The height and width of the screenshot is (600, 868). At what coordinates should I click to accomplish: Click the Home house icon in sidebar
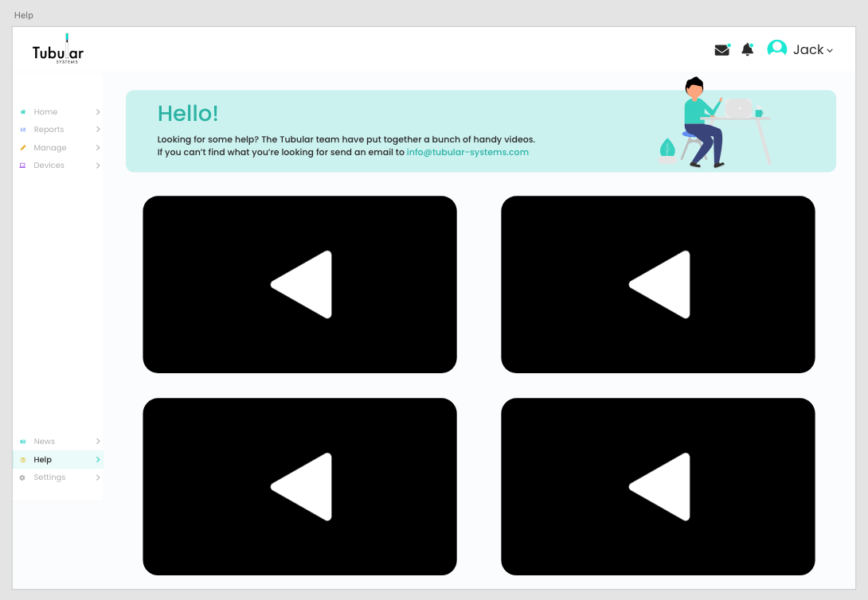coord(23,112)
